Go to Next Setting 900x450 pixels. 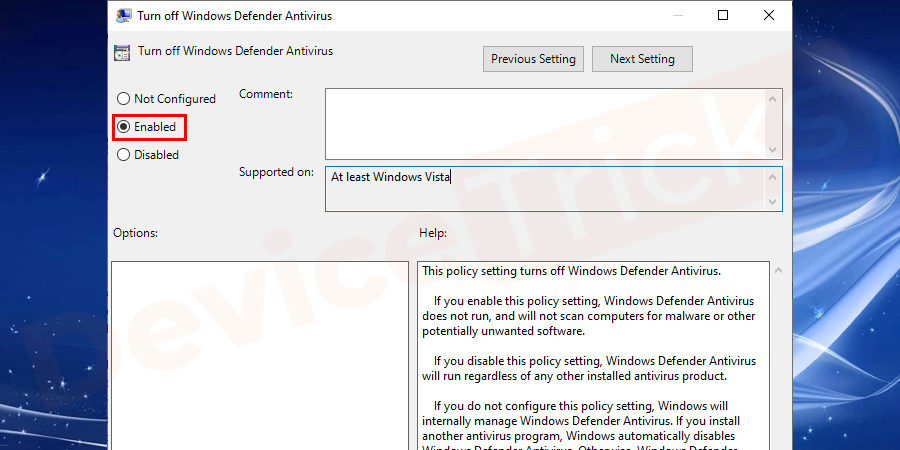point(642,59)
